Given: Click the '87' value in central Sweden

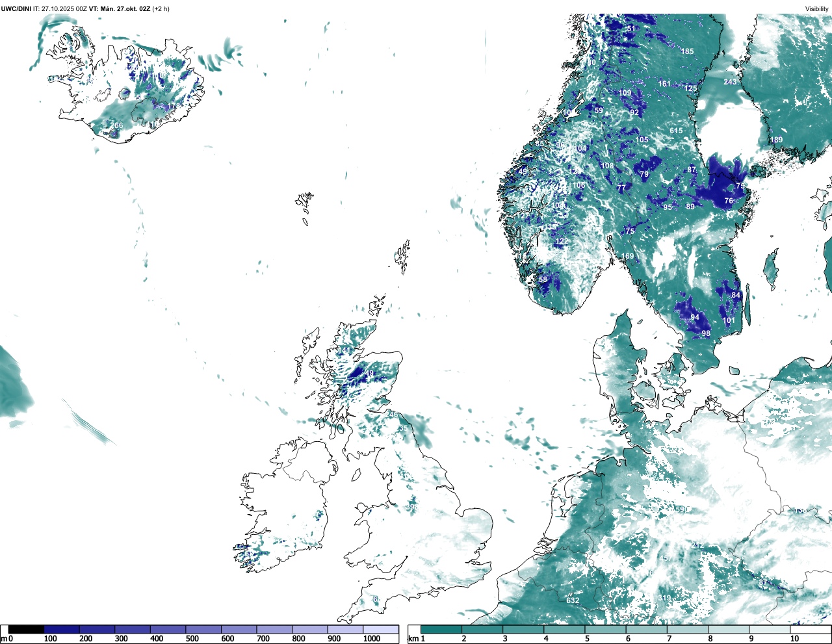Looking at the screenshot, I should 692,170.
